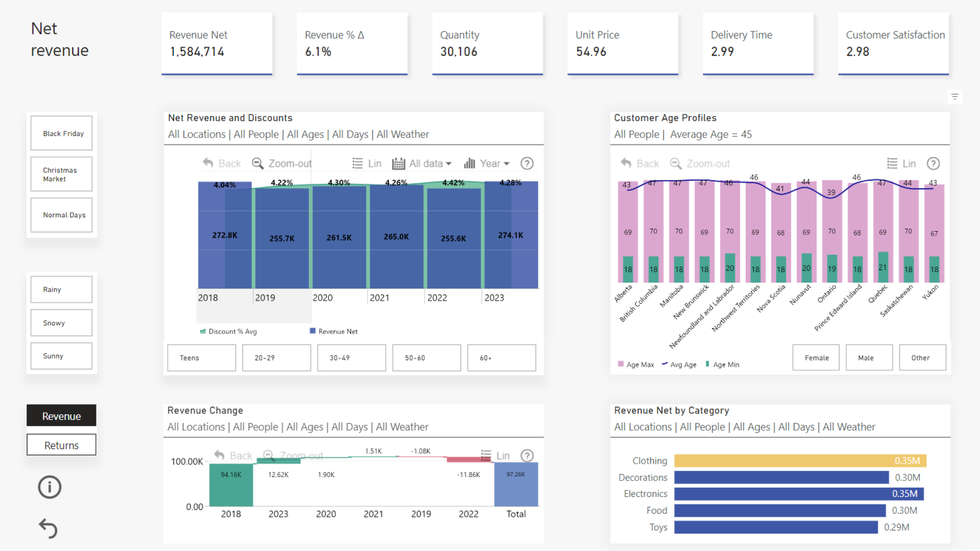The height and width of the screenshot is (551, 980).
Task: Filter by Christmas Market days
Action: [61, 174]
